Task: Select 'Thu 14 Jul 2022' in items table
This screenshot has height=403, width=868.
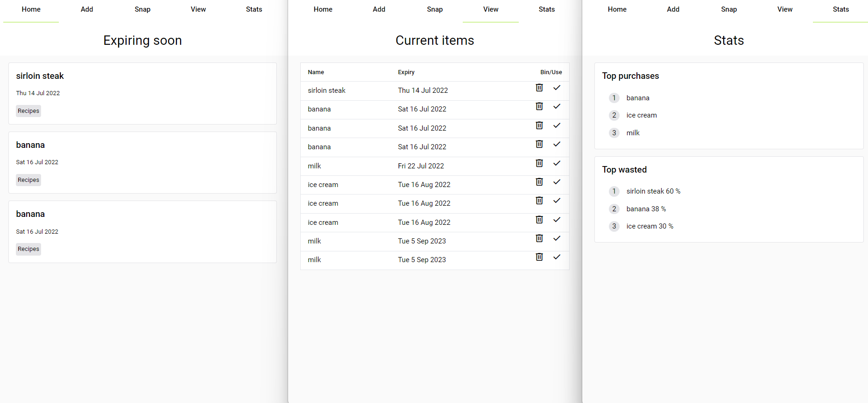Action: [x=423, y=90]
